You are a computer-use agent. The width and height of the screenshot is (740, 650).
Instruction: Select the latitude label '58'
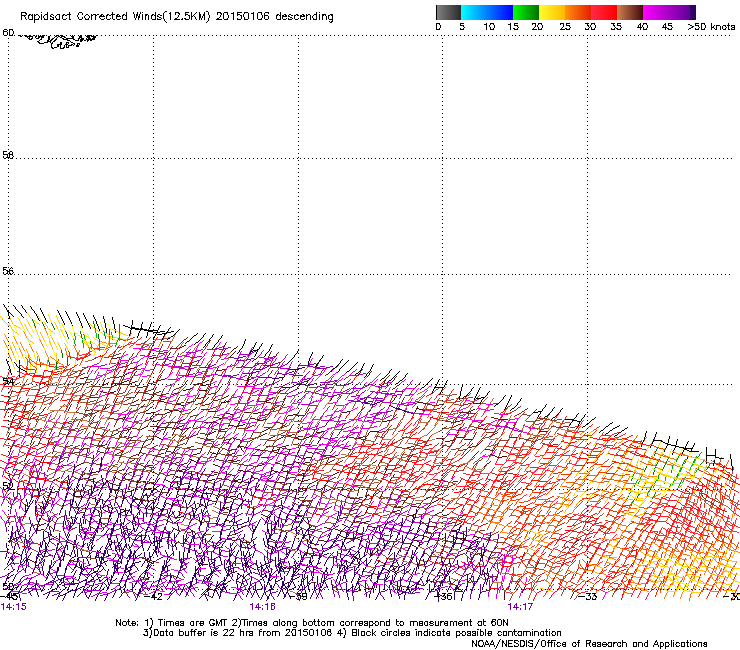8,155
